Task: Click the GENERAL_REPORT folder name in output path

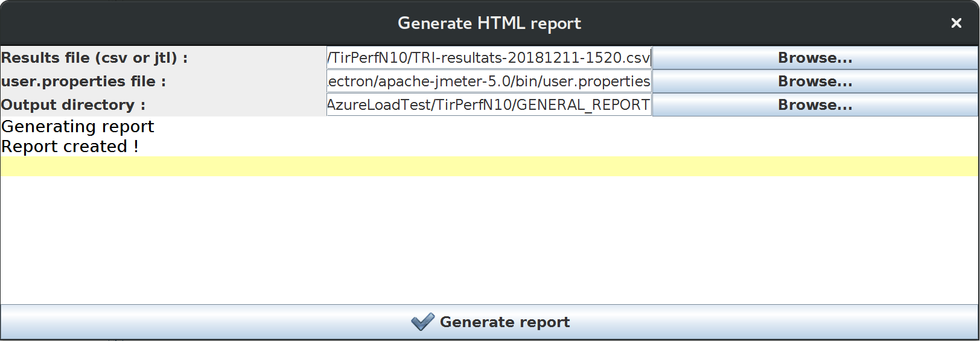Action: 583,105
